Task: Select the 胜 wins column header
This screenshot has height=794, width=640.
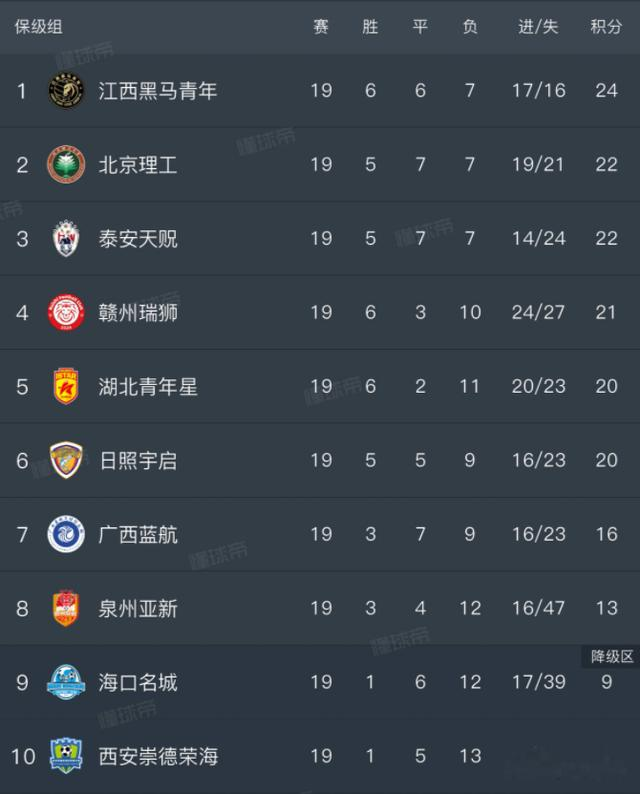Action: click(370, 27)
